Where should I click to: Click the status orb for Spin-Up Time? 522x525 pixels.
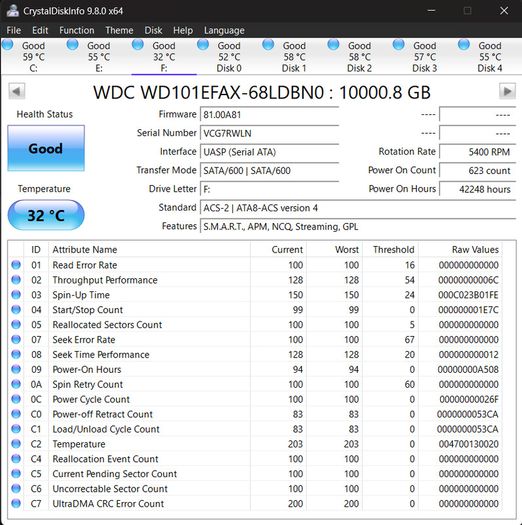coord(16,295)
